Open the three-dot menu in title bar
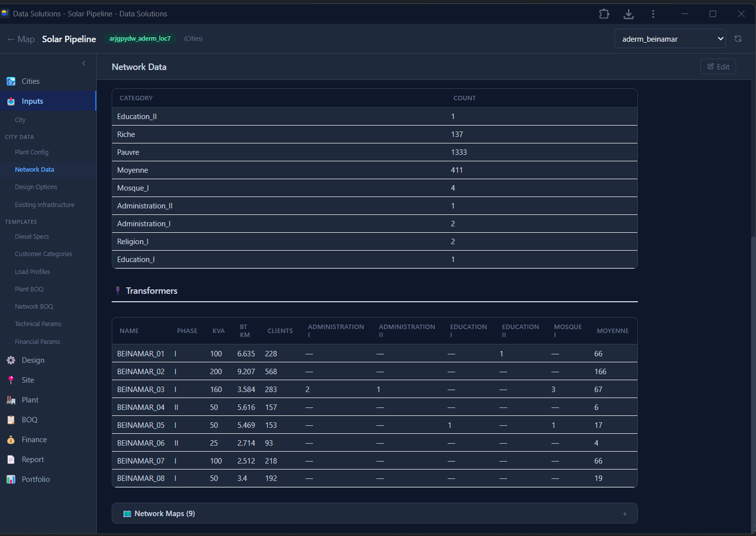 point(653,14)
